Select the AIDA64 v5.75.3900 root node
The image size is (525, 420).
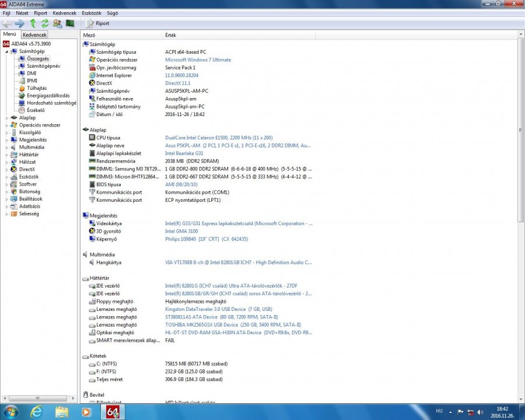31,44
